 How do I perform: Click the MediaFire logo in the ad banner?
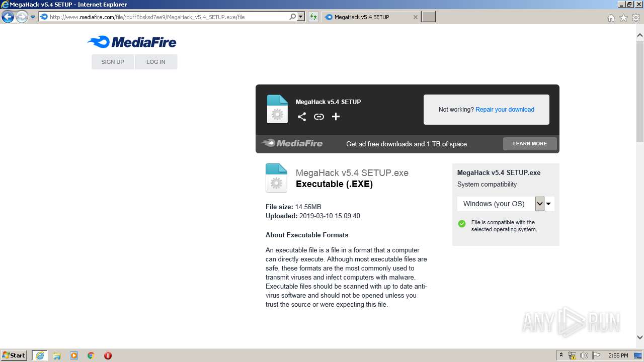point(292,143)
